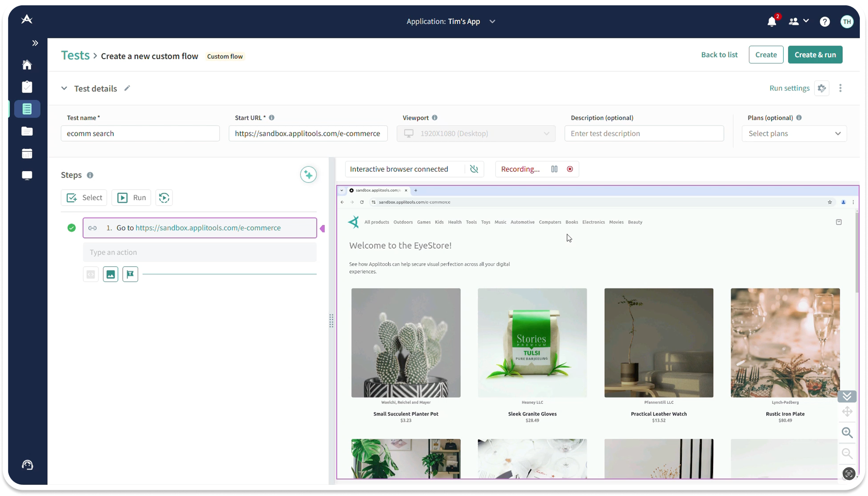Open the Home page from sidebar
Image resolution: width=868 pixels, height=496 pixels.
pyautogui.click(x=27, y=64)
